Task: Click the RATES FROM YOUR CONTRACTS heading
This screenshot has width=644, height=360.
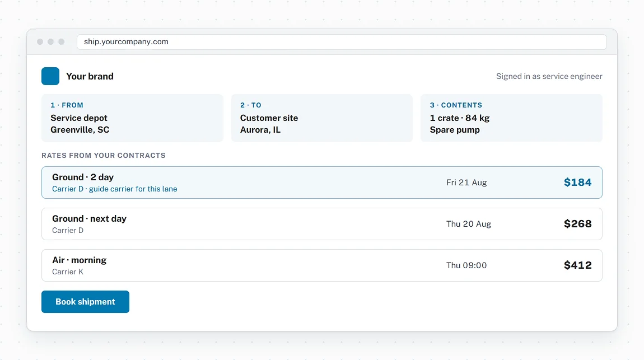Action: point(104,156)
